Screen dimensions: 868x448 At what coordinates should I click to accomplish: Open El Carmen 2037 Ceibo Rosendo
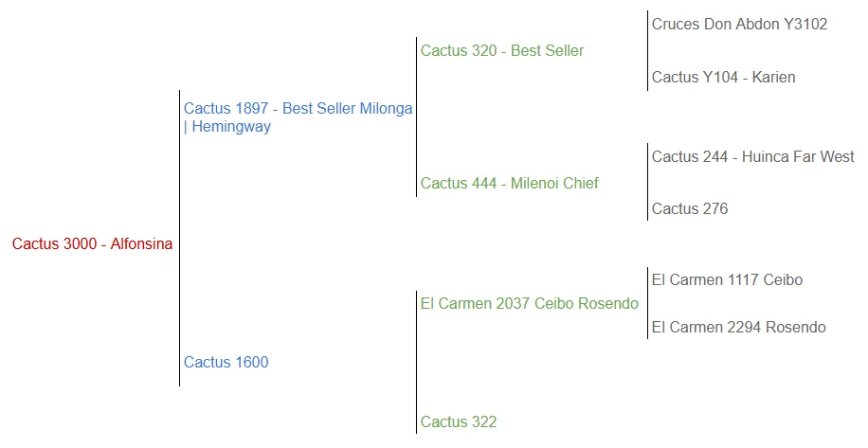pos(529,304)
